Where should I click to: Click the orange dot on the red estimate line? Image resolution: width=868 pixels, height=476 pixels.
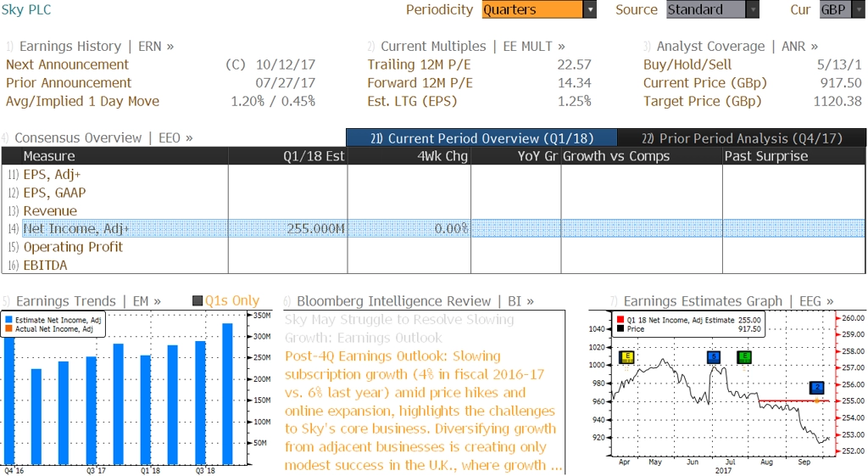(817, 400)
